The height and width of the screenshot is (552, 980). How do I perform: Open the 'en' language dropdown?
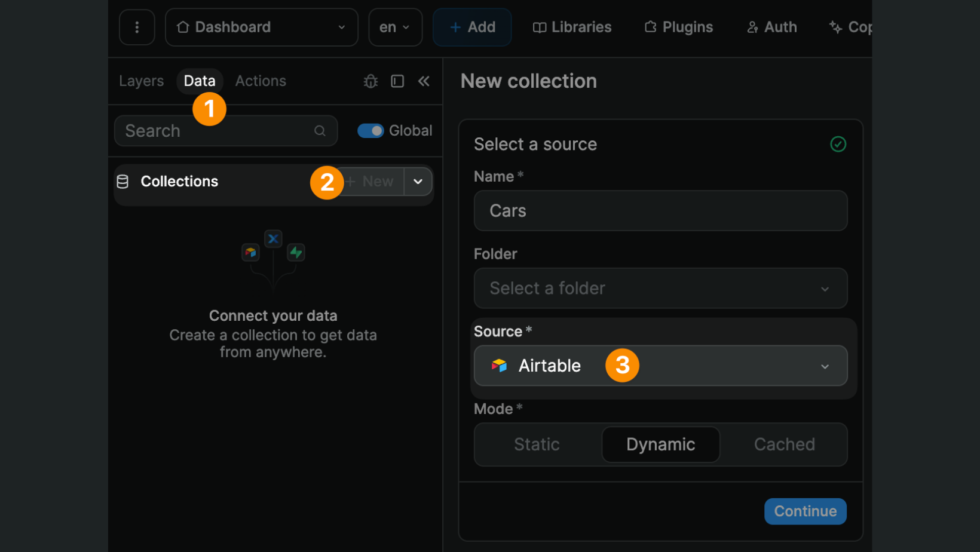[x=395, y=27]
